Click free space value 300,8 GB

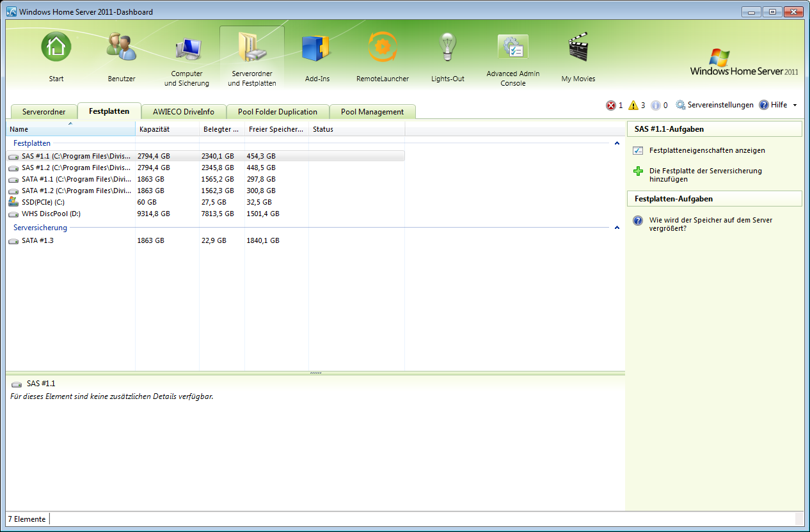[261, 191]
